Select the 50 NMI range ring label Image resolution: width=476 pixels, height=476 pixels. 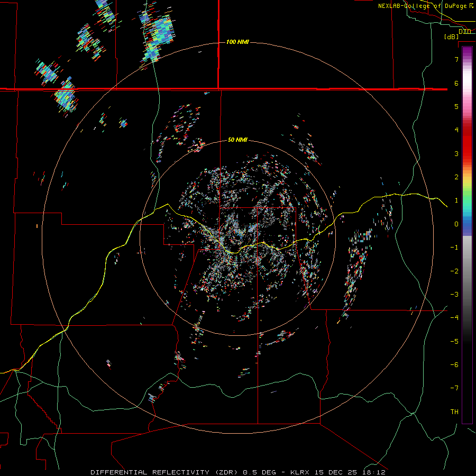point(237,140)
